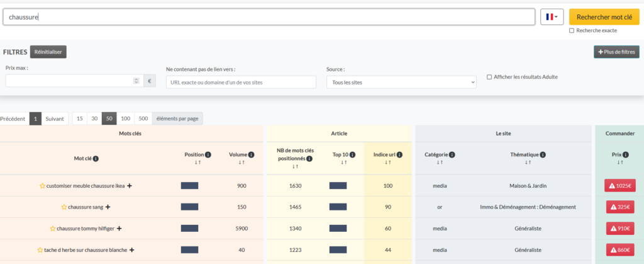Click the star icon beside 'chaussure sang'
Screen dimensions: 644x264
point(64,207)
